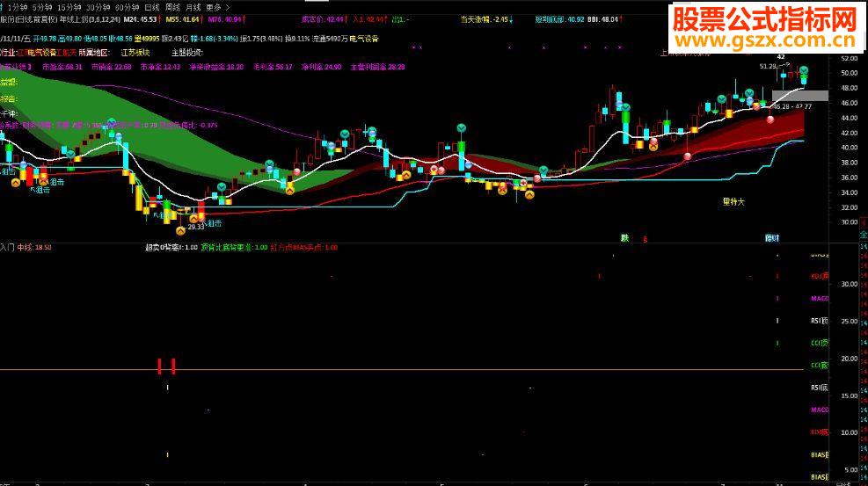Switch to 月线 monthly chart
The image size is (868, 486).
coord(193,7)
